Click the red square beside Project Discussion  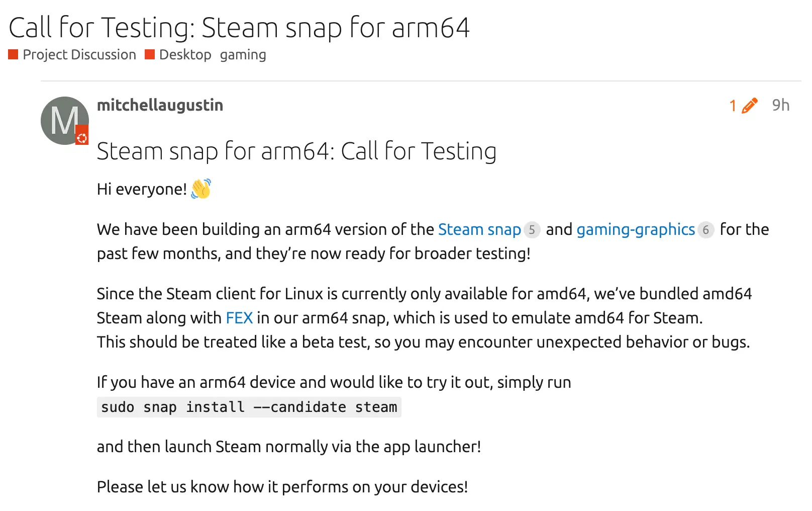(x=13, y=54)
